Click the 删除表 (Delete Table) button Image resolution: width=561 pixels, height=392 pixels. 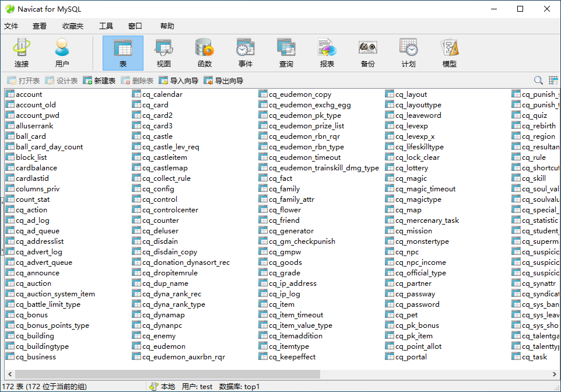(x=138, y=80)
